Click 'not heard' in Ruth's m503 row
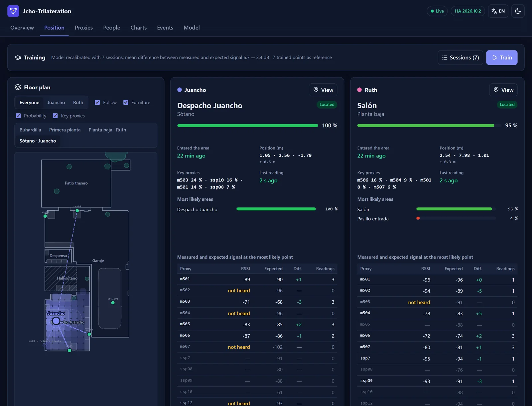 [419, 302]
